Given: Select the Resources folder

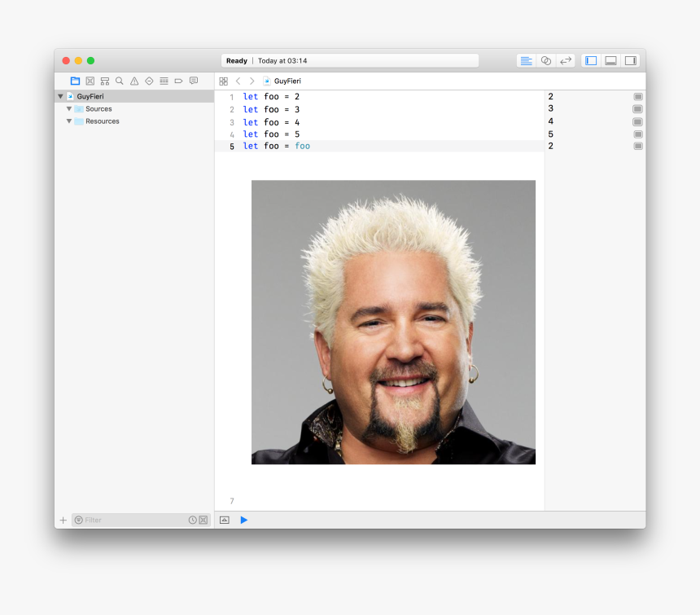Looking at the screenshot, I should [x=97, y=121].
